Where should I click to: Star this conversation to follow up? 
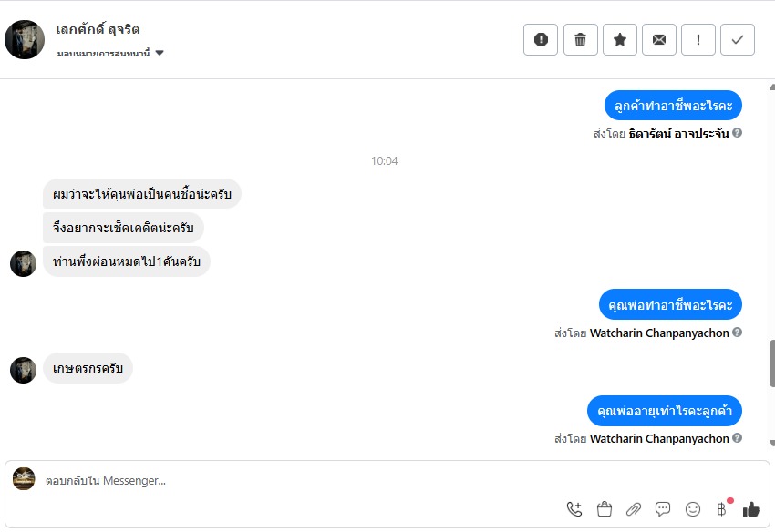click(620, 39)
